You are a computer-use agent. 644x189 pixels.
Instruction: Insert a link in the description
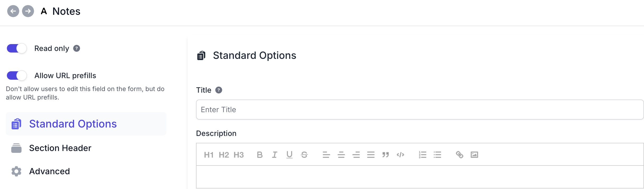(460, 155)
